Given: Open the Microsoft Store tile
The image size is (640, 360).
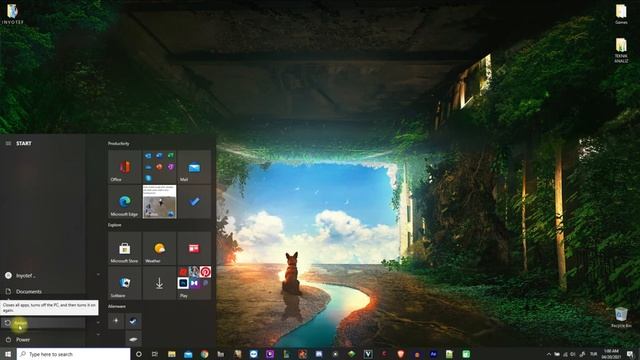Looking at the screenshot, I should pos(124,248).
